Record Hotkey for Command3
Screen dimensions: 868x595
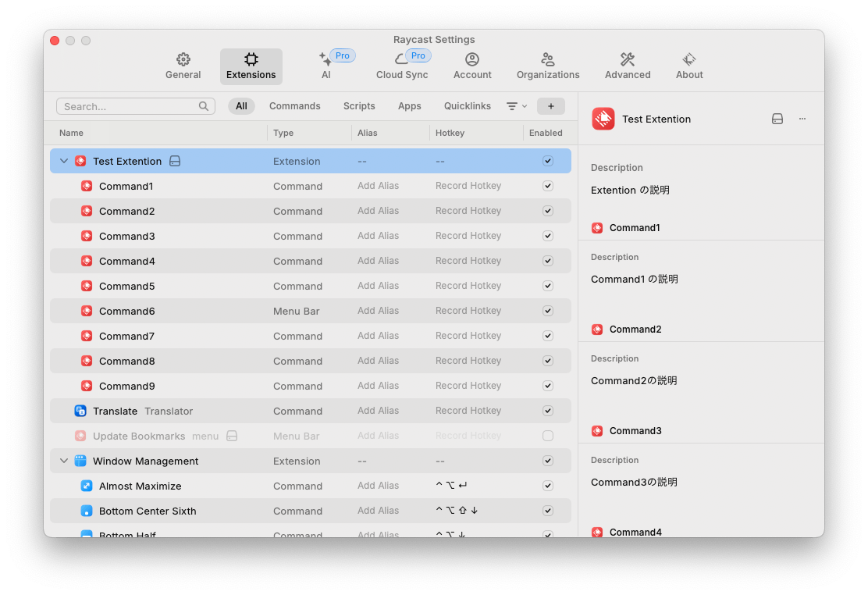468,236
